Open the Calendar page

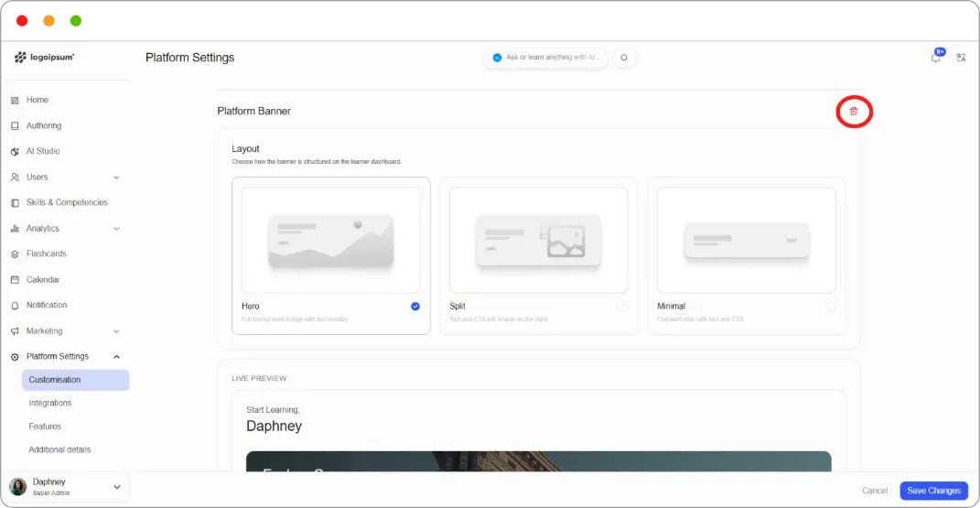point(42,280)
